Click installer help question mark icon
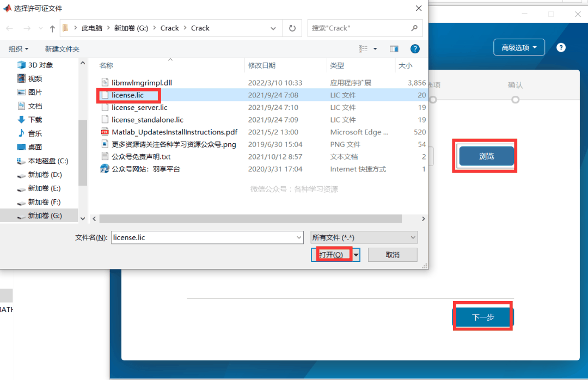 click(561, 47)
